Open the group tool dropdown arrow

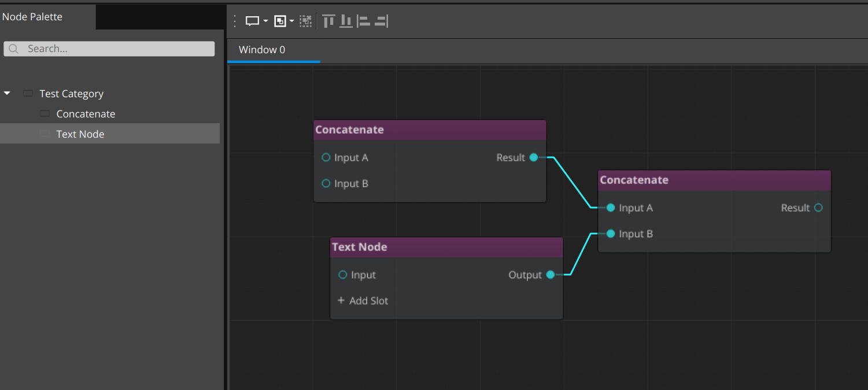291,20
